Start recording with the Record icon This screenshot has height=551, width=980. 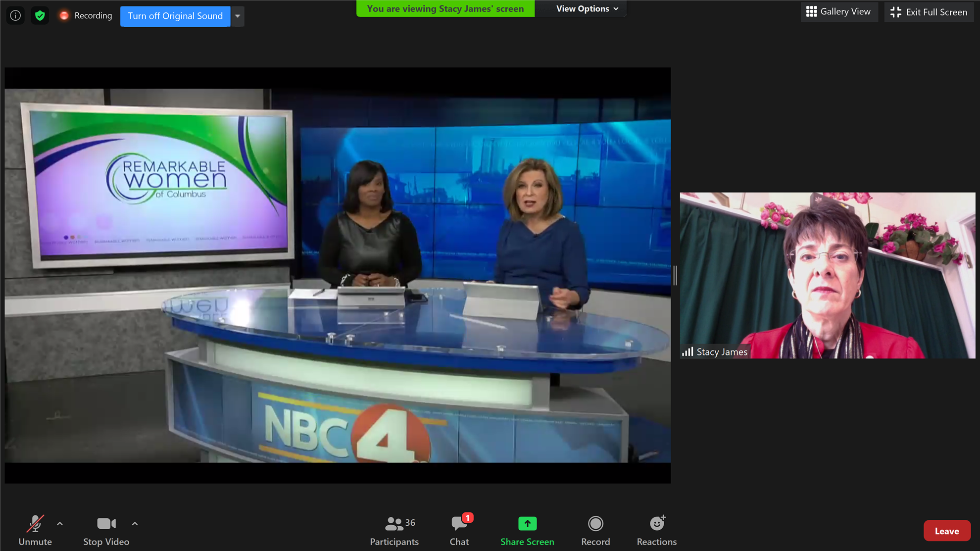point(595,524)
